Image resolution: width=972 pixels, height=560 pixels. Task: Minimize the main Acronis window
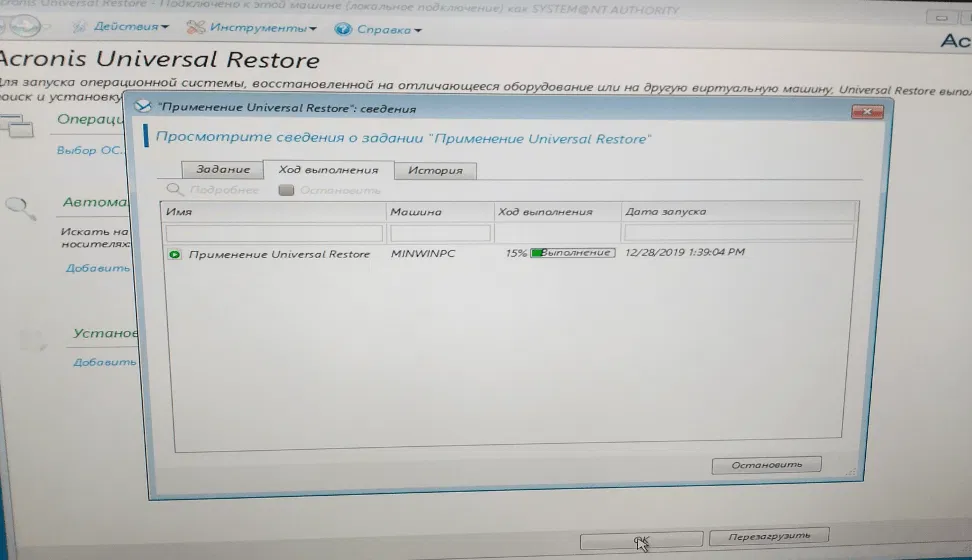point(942,17)
